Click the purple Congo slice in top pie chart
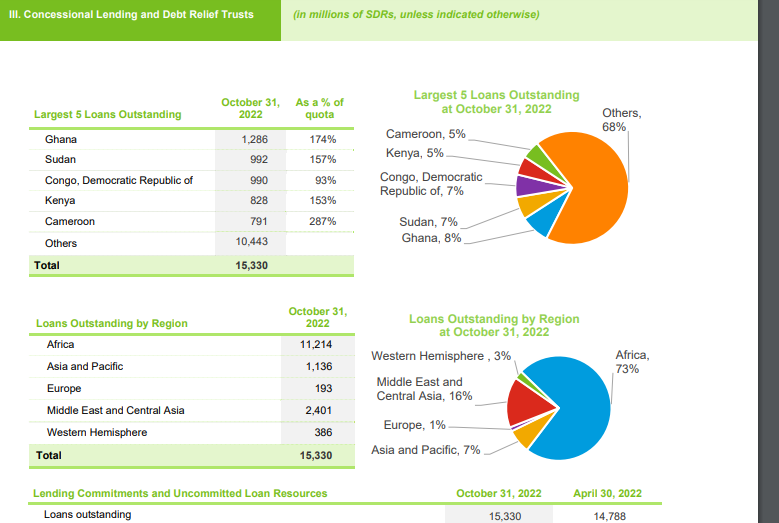This screenshot has width=779, height=523. click(527, 186)
